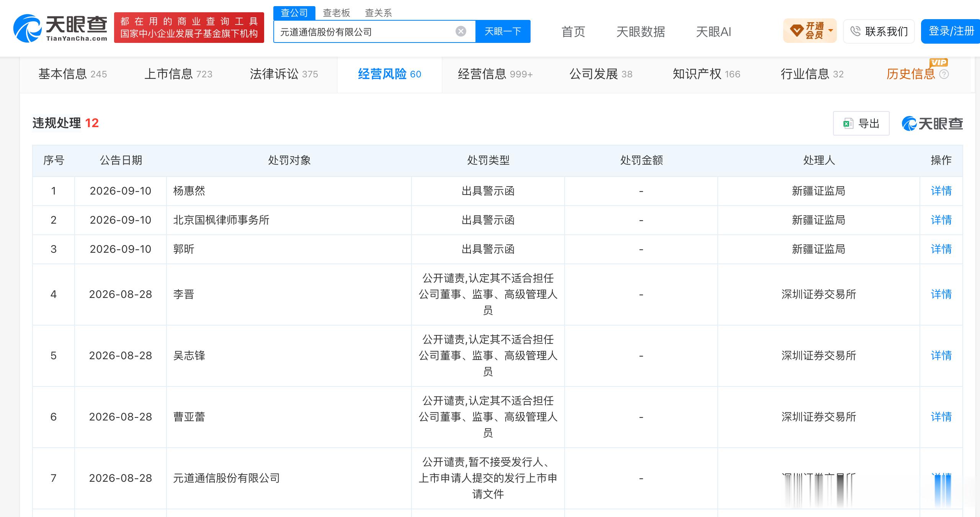Open the 历史信息 VIP tab
The height and width of the screenshot is (517, 980).
[911, 74]
